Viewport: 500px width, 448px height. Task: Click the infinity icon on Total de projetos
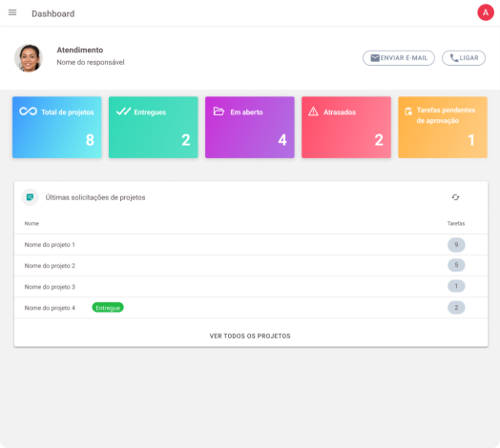(28, 112)
